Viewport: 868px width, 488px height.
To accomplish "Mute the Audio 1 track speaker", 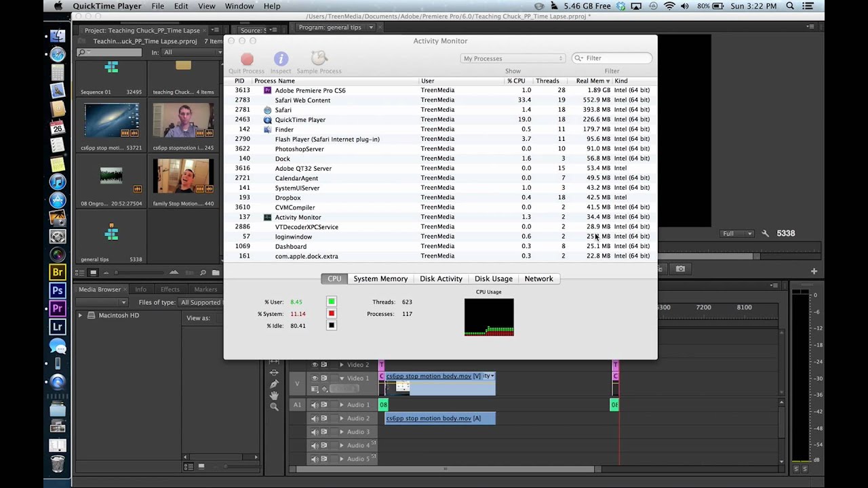I will click(315, 405).
